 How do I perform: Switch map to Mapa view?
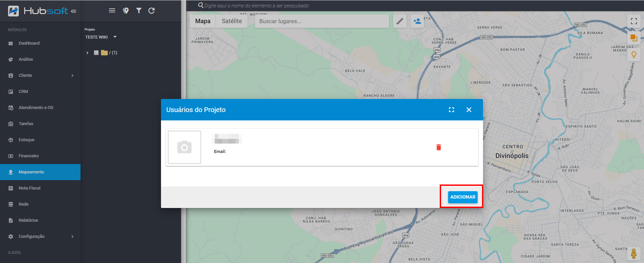tap(203, 21)
